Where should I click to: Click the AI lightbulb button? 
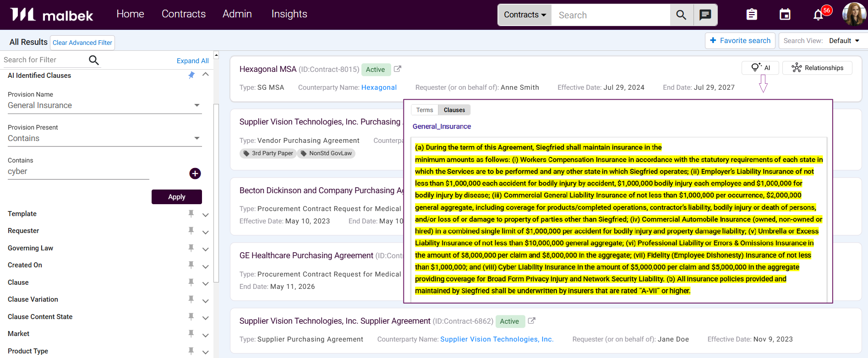[761, 68]
